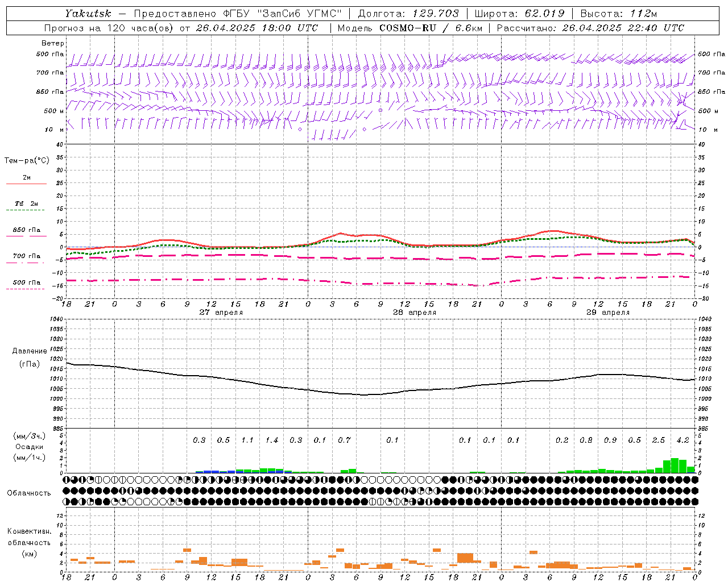Click the '500 гПа' temperature legend entry

coord(27,282)
